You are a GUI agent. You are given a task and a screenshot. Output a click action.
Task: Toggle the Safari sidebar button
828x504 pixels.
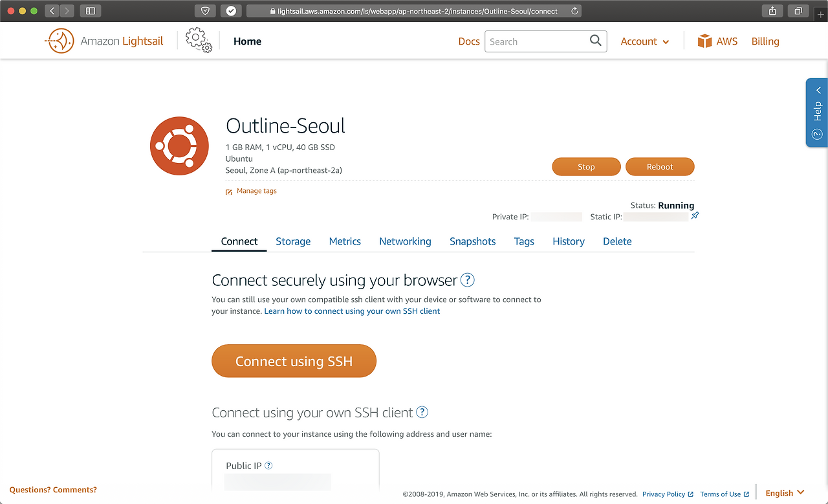pos(91,11)
